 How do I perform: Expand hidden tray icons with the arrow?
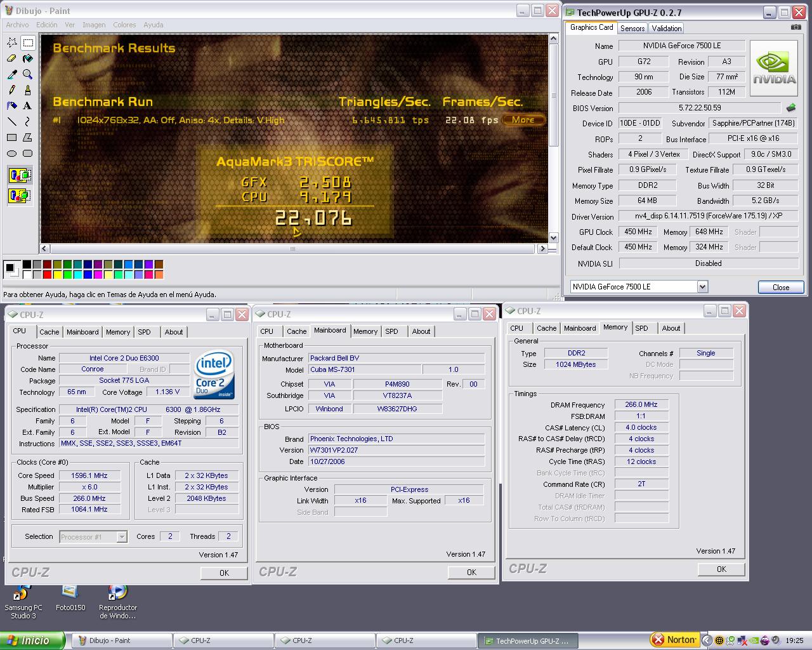tap(707, 640)
